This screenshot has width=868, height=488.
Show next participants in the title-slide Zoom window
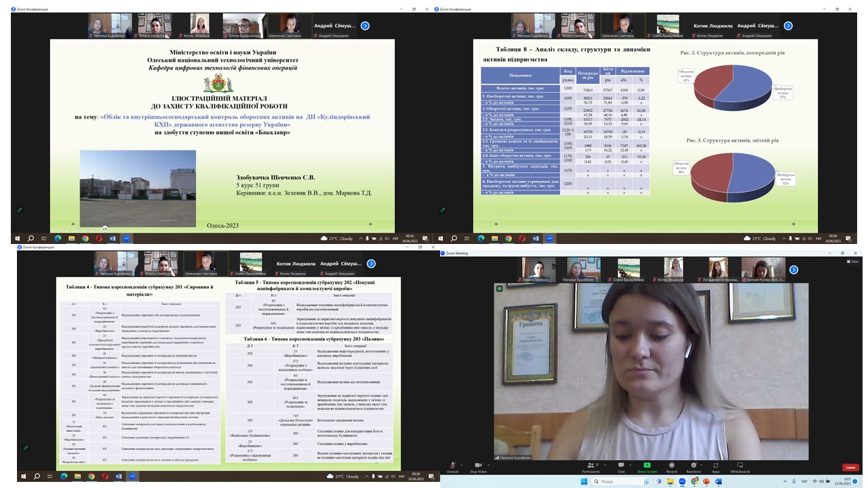point(365,26)
